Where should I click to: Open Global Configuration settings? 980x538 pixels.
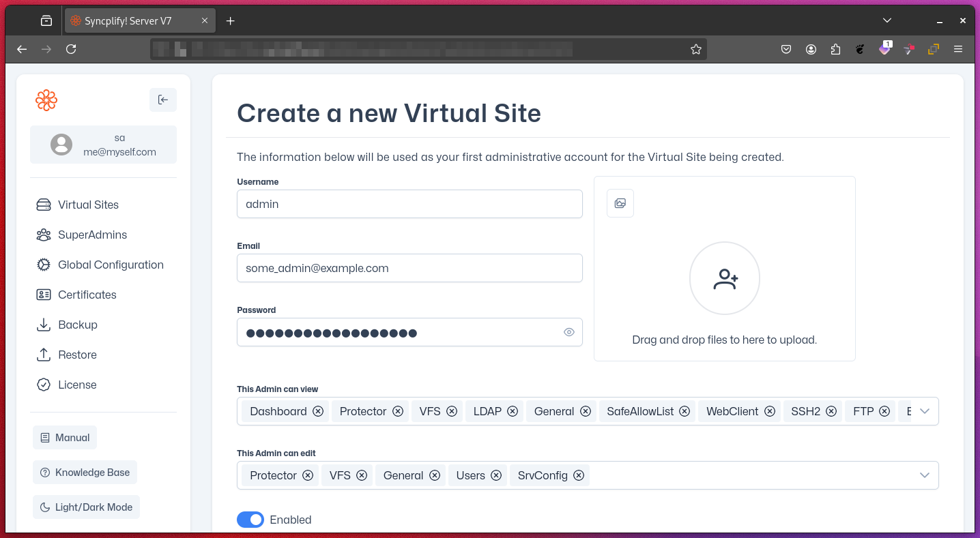pos(111,265)
